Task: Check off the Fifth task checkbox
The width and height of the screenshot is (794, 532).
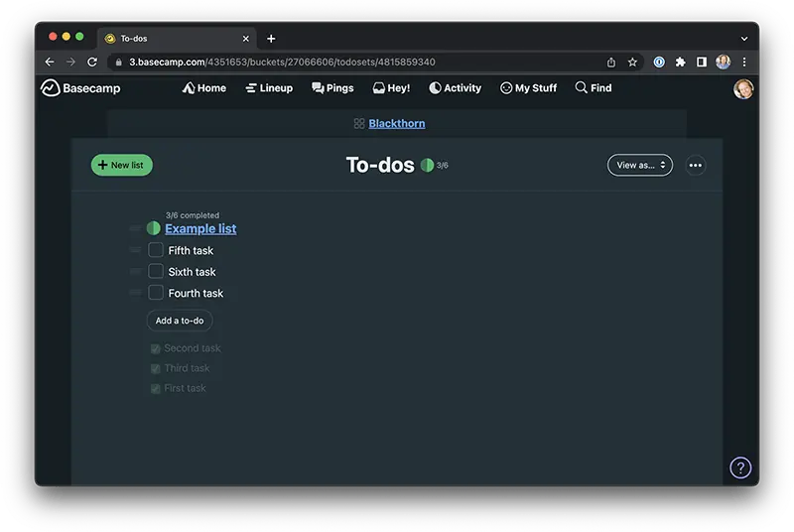Action: tap(156, 250)
